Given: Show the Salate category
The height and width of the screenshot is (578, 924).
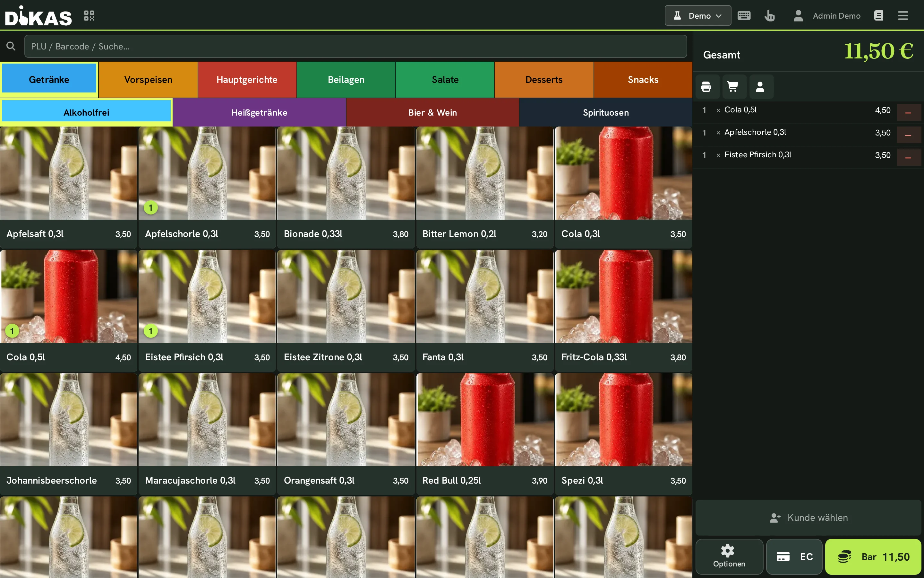Looking at the screenshot, I should click(x=445, y=80).
